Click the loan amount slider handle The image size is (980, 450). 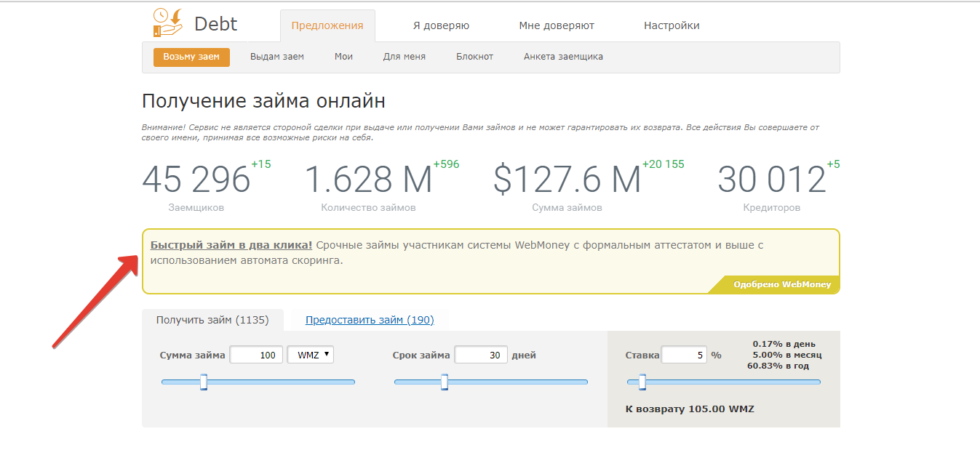204,382
